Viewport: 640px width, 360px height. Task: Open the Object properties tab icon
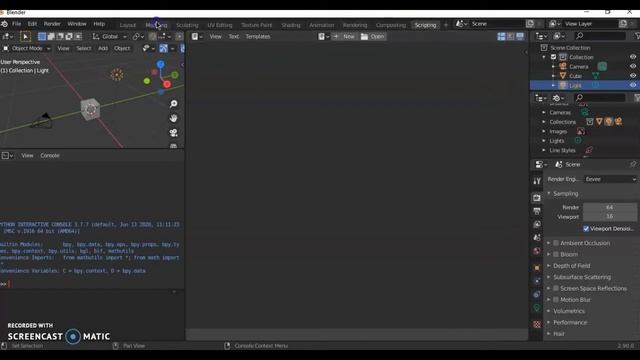pyautogui.click(x=537, y=268)
